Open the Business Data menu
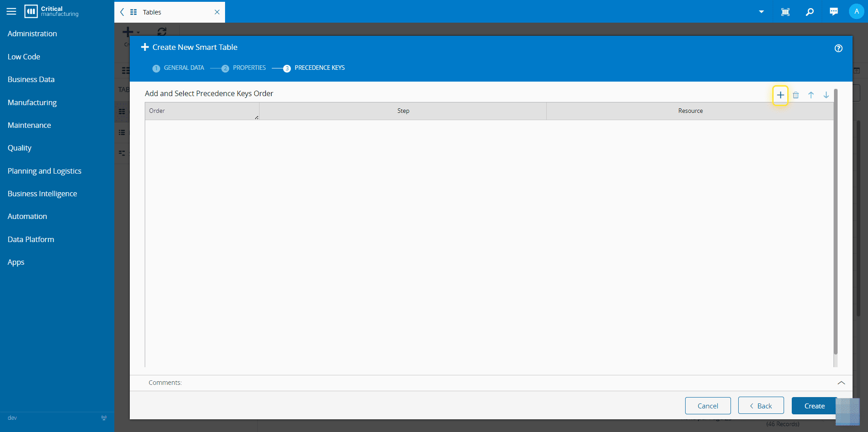This screenshot has height=432, width=868. coord(31,79)
